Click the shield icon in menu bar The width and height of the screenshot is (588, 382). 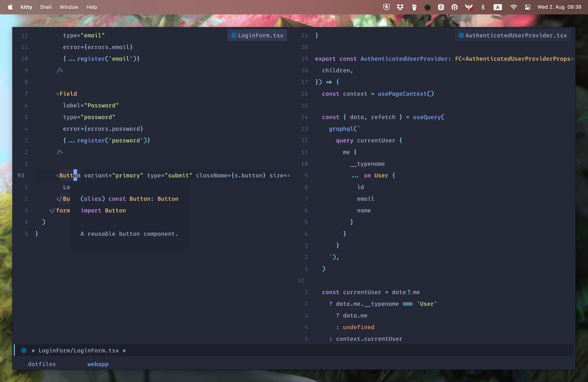(386, 7)
